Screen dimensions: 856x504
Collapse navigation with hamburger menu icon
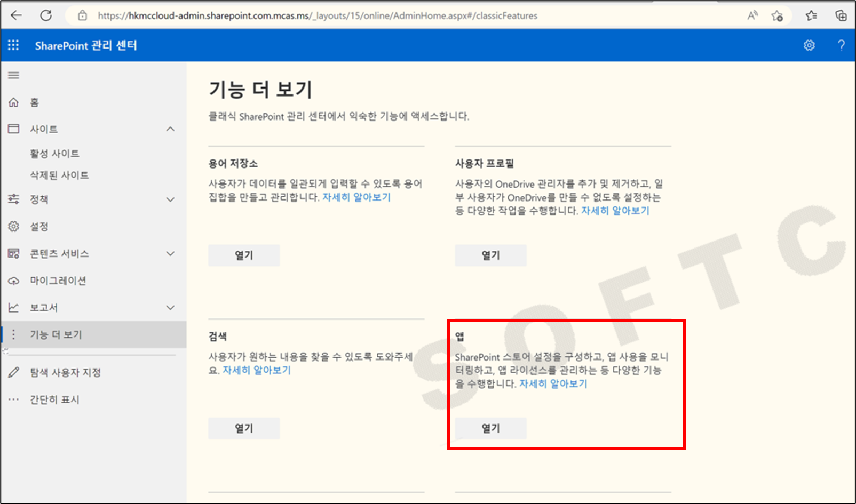tap(14, 75)
